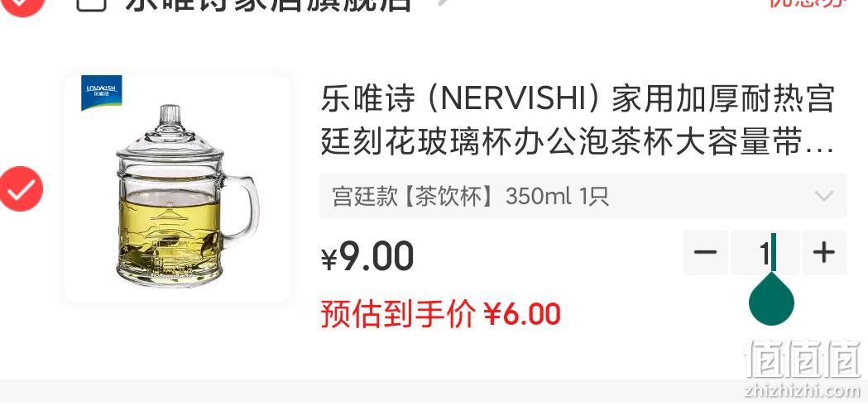Viewport: 868px width, 405px height.
Task: Click the small gray arrow after the store name
Action: [443, 2]
